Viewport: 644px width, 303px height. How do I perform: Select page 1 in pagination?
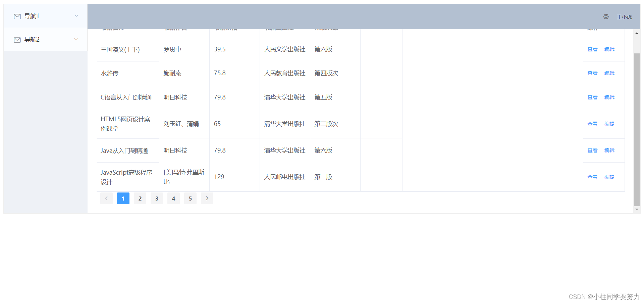click(123, 198)
